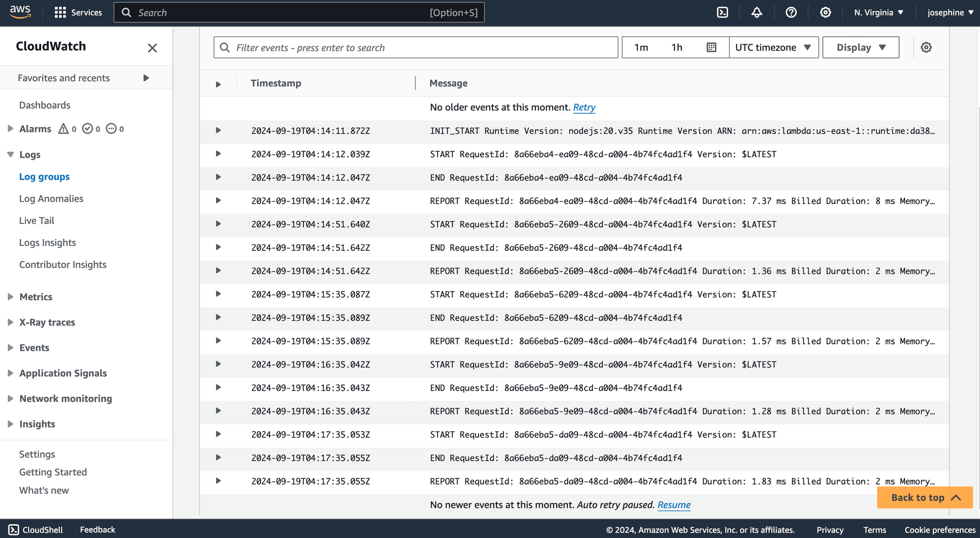Open the UTC timezone dropdown
This screenshot has width=980, height=538.
pos(774,48)
